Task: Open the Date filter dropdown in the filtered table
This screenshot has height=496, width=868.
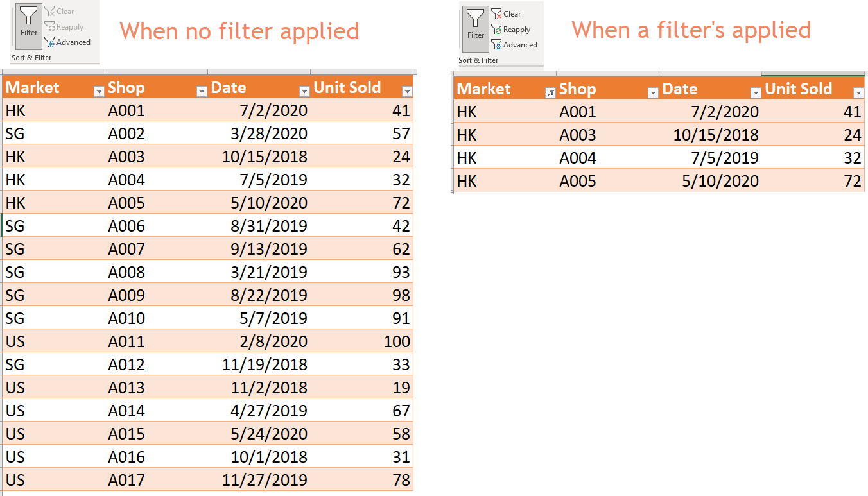Action: coord(756,93)
